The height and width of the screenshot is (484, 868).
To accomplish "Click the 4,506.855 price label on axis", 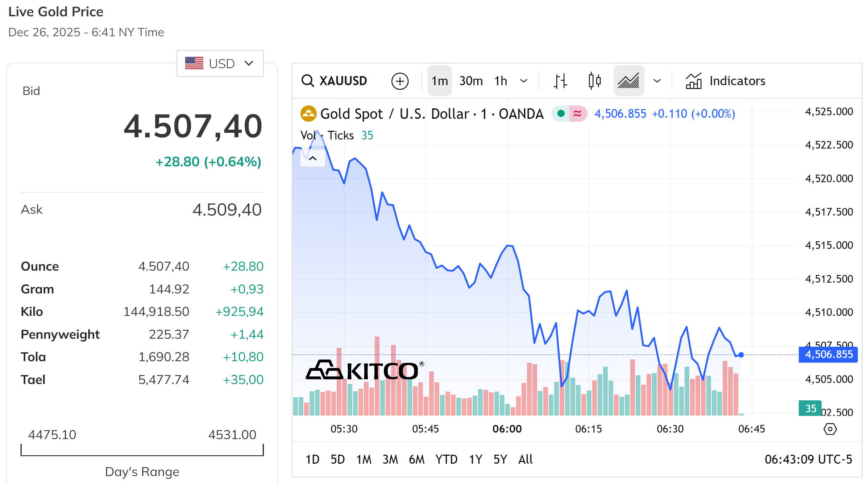I will 828,355.
